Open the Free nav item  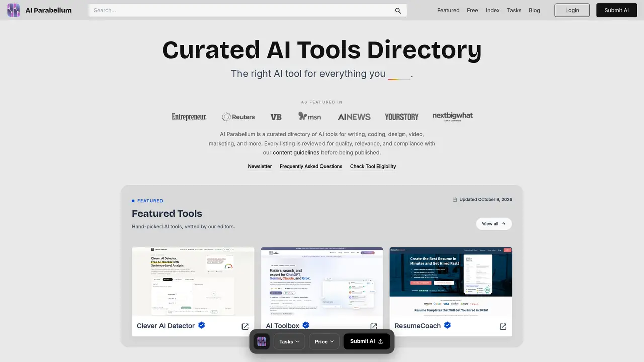coord(472,10)
